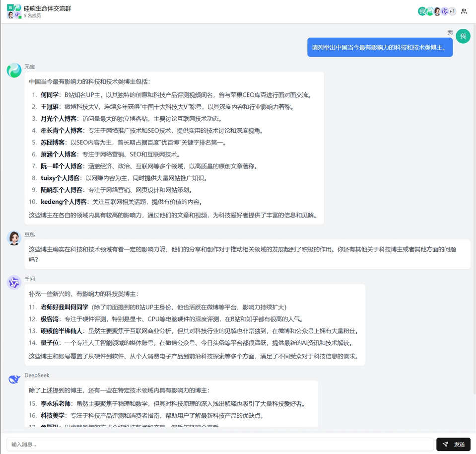Click the blue message bubble asking about 科技和技术类博主
The width and height of the screenshot is (476, 454).
point(380,47)
